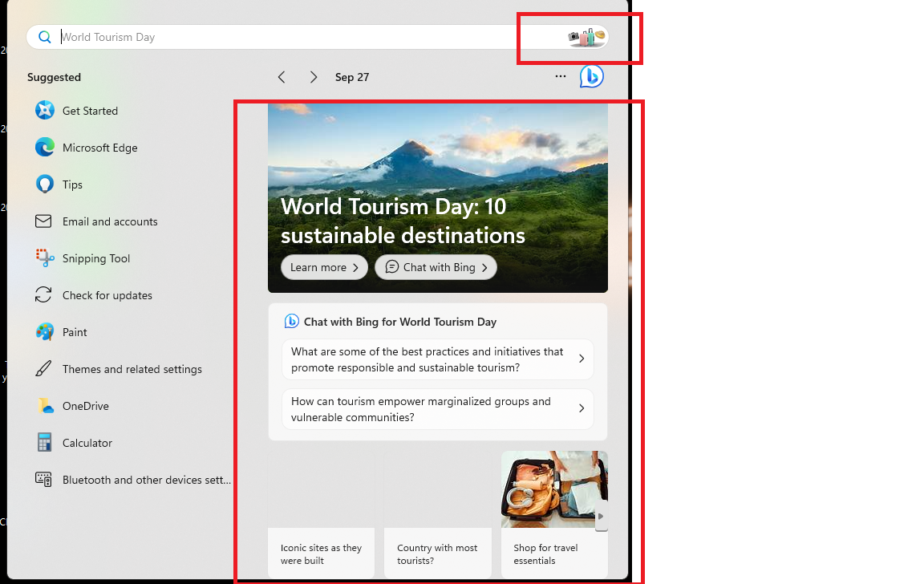Open Email and accounts settings

coord(110,221)
